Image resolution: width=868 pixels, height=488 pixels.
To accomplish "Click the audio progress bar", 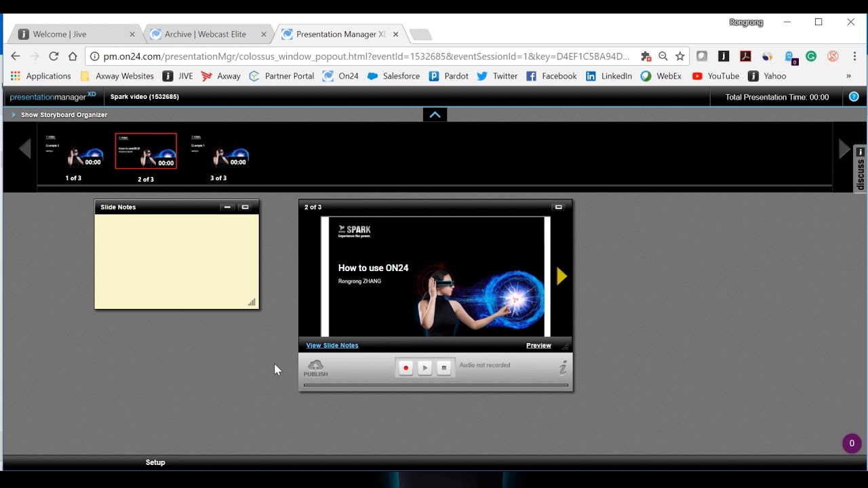I will coord(435,385).
